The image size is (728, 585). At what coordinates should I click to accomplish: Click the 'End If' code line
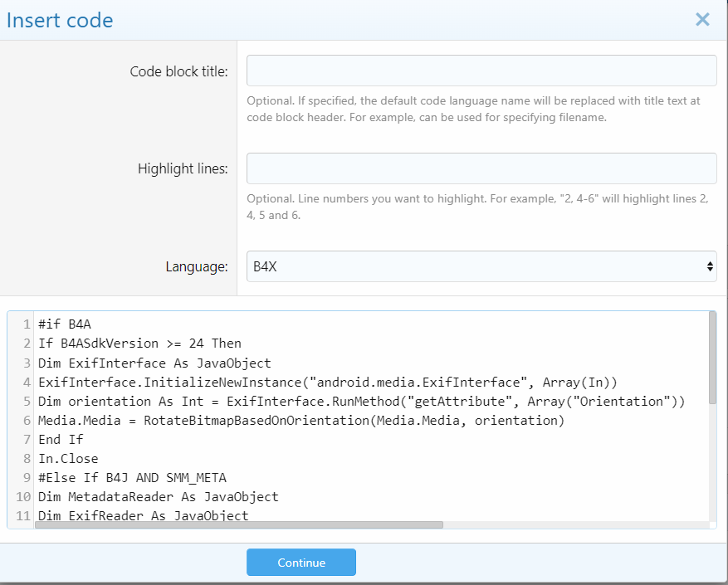tap(61, 439)
